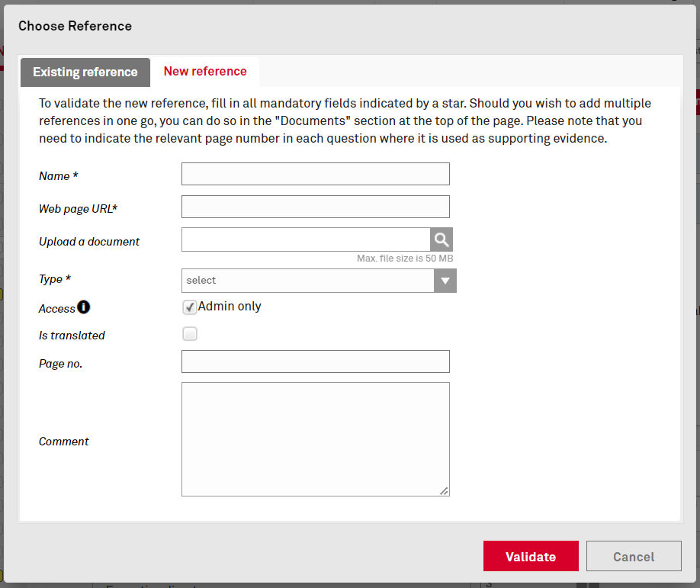Cancel the Choose Reference dialog

click(634, 557)
